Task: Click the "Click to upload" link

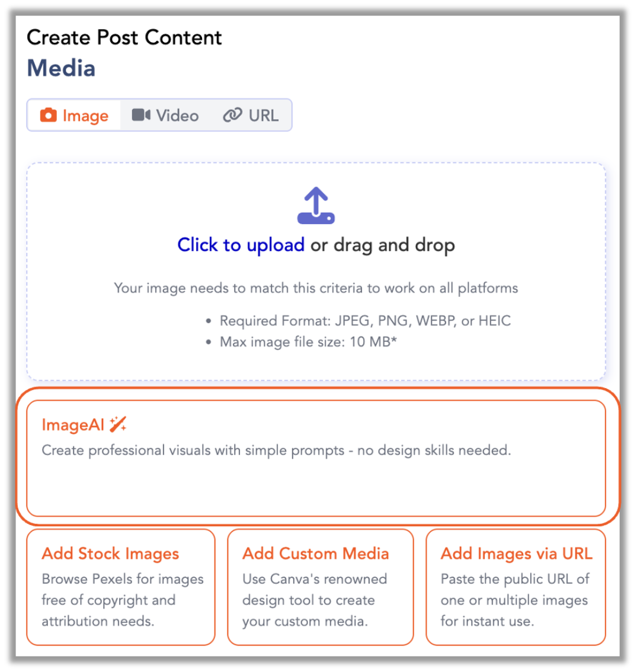Action: click(x=241, y=245)
